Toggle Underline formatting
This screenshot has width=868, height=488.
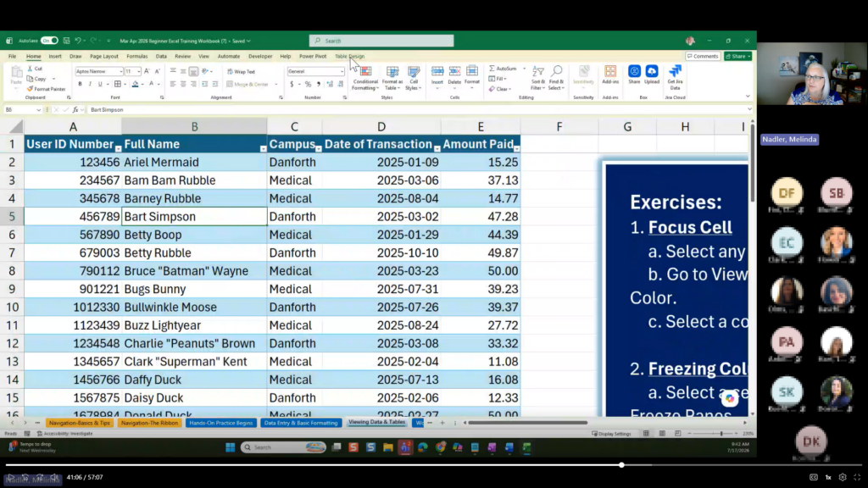click(x=100, y=84)
